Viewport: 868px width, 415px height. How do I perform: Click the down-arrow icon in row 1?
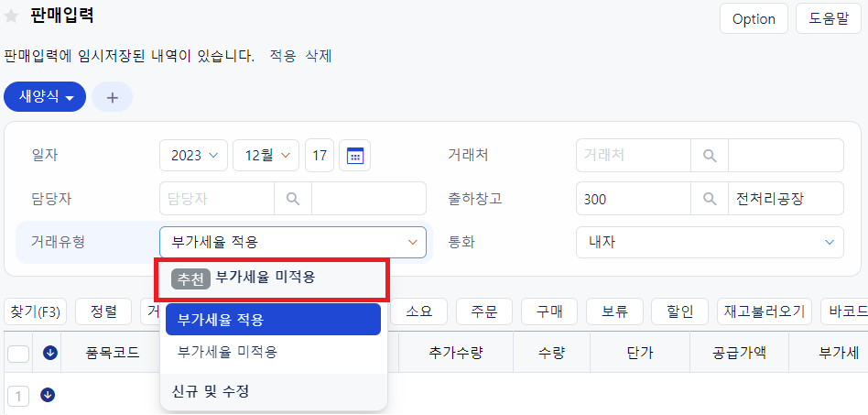[x=48, y=395]
